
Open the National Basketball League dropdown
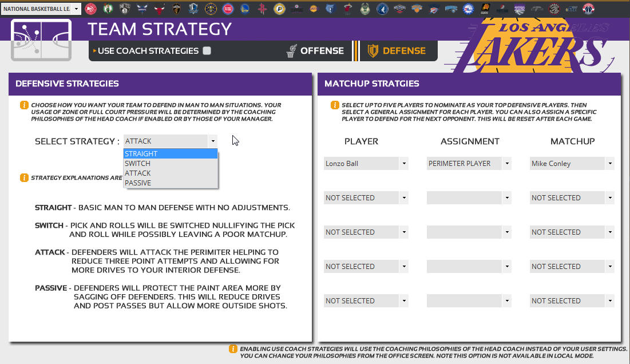click(x=41, y=9)
